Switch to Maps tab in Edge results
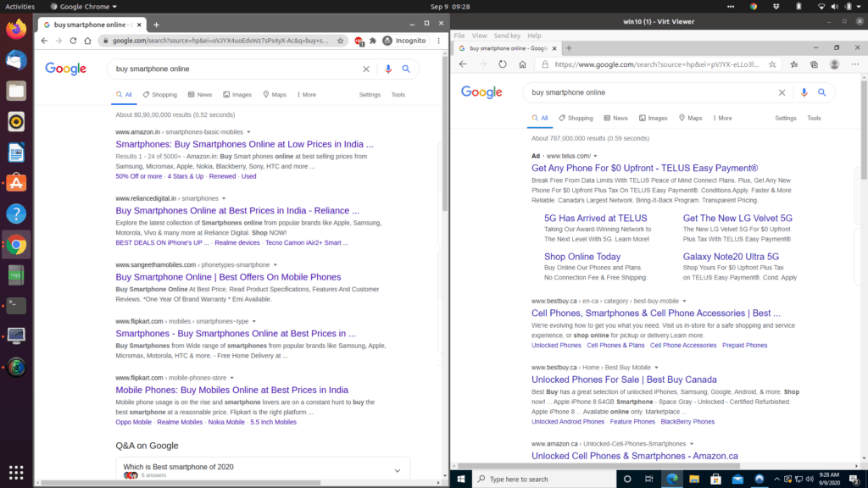This screenshot has height=488, width=868. 690,118
